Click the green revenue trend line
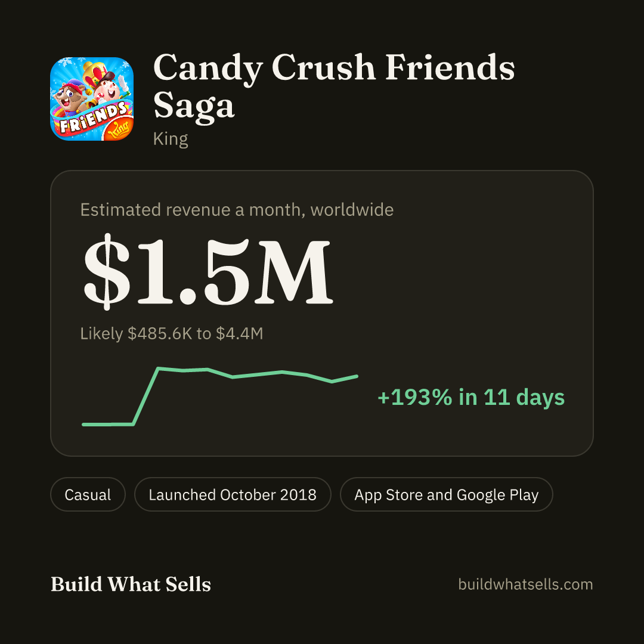644x644 pixels. pyautogui.click(x=219, y=397)
